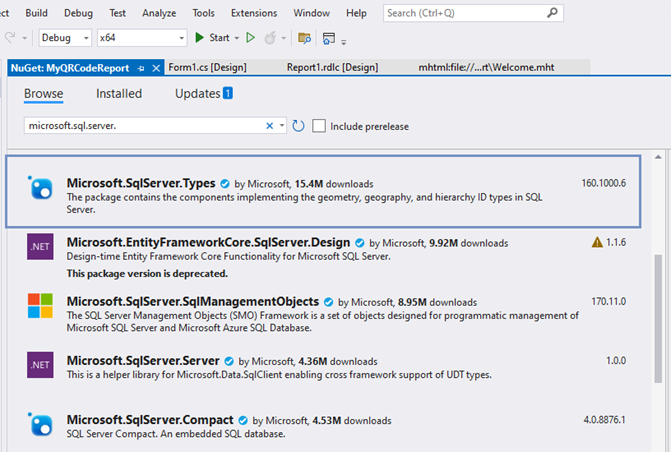Click version 160.1000.6 text
671x452 pixels.
pos(603,183)
